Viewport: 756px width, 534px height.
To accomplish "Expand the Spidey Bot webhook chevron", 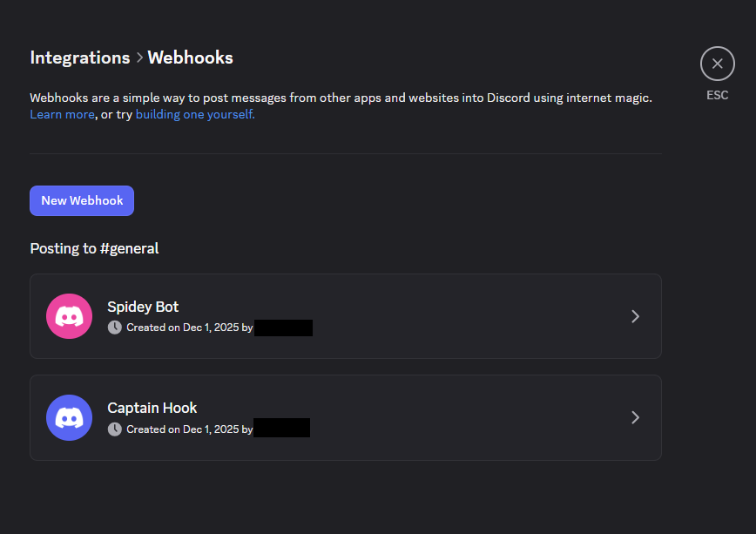I will pos(635,316).
